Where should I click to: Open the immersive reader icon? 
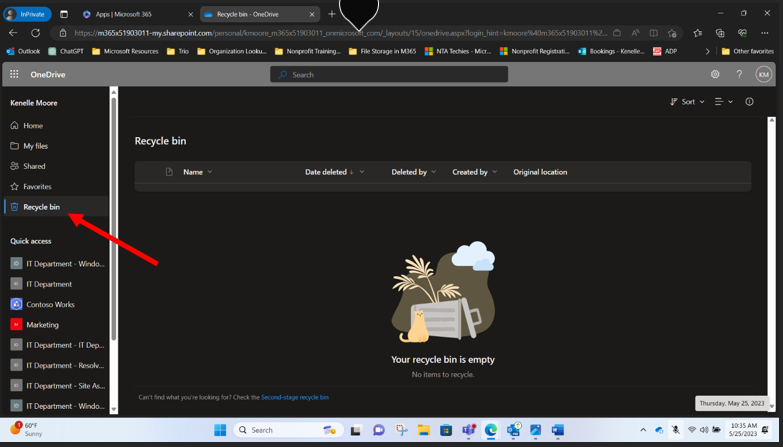(653, 33)
